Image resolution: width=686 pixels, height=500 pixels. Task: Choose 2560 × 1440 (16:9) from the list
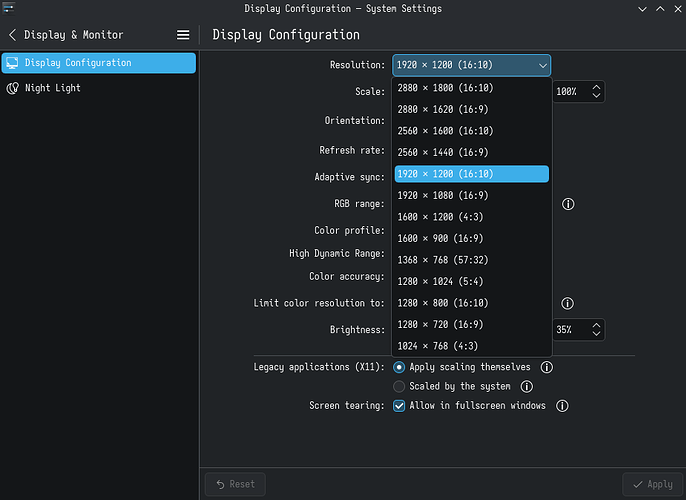pyautogui.click(x=442, y=152)
